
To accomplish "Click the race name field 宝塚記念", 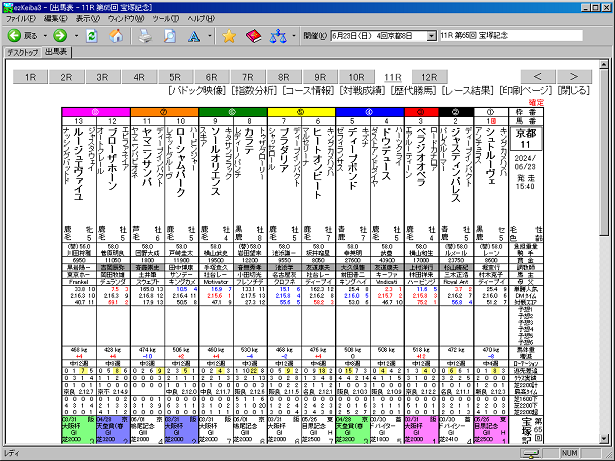I will coord(511,36).
